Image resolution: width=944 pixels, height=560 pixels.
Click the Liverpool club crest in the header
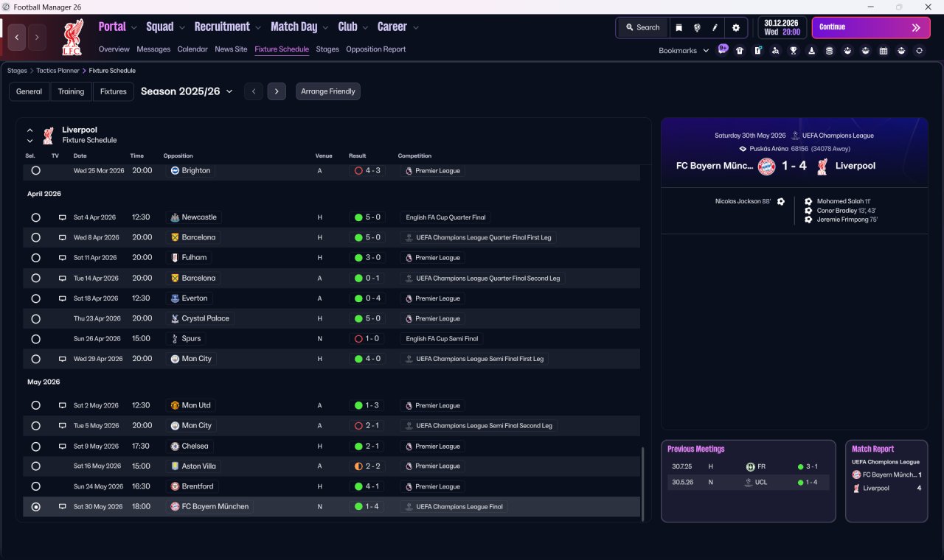(x=72, y=37)
